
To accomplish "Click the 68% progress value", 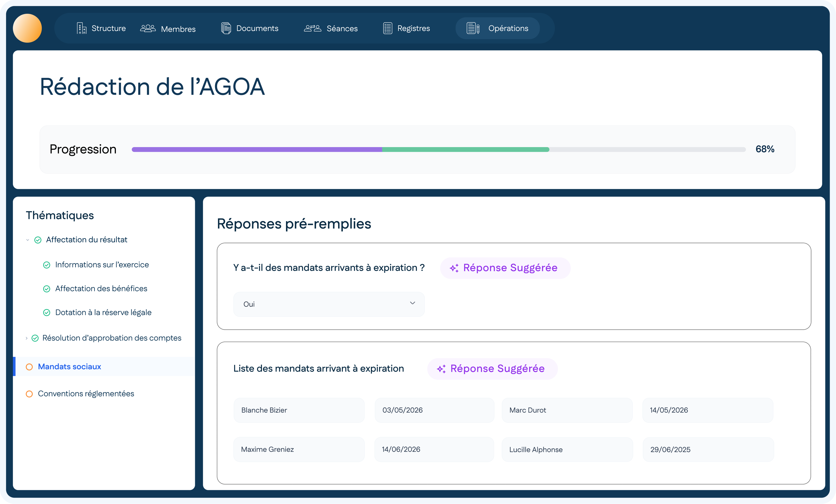I will pyautogui.click(x=765, y=149).
